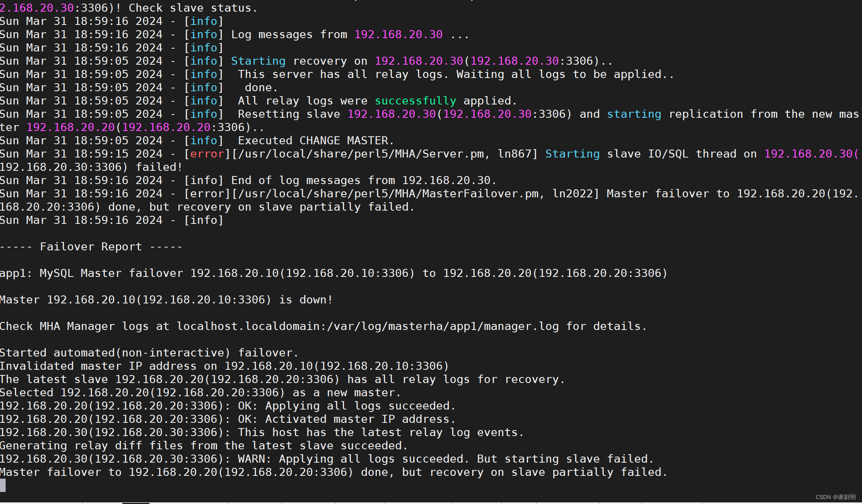862x504 pixels.
Task: Click the '----- Failover Report -----' heading
Action: 91,247
